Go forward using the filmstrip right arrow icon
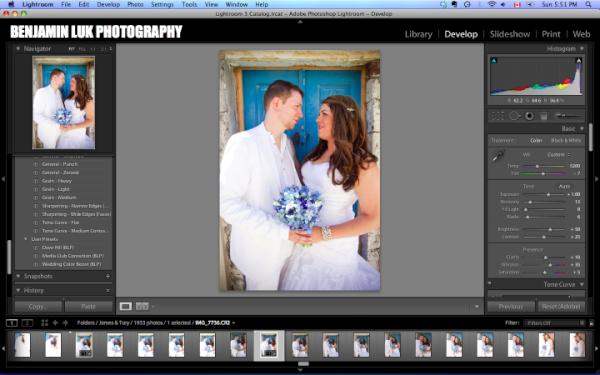This screenshot has height=375, width=600. [65, 323]
